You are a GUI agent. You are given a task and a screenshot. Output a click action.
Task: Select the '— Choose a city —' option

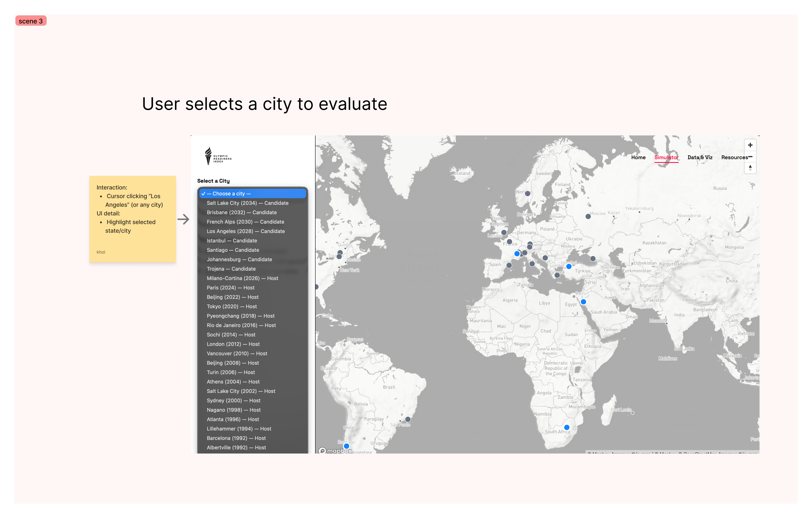(253, 194)
